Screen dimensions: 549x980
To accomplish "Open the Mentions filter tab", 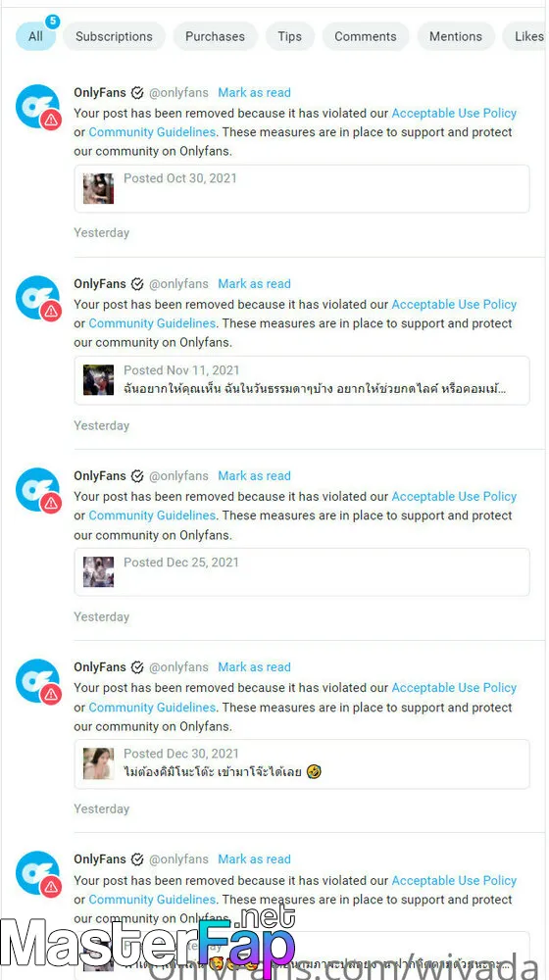I will click(456, 36).
